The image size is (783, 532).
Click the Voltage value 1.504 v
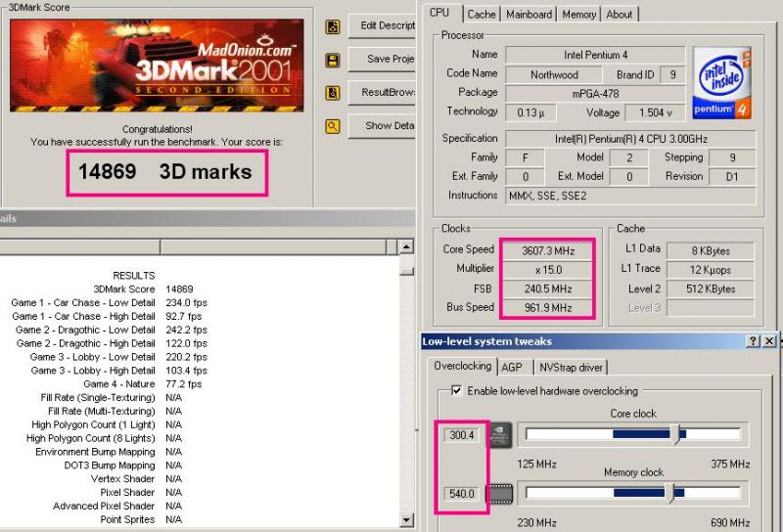655,112
